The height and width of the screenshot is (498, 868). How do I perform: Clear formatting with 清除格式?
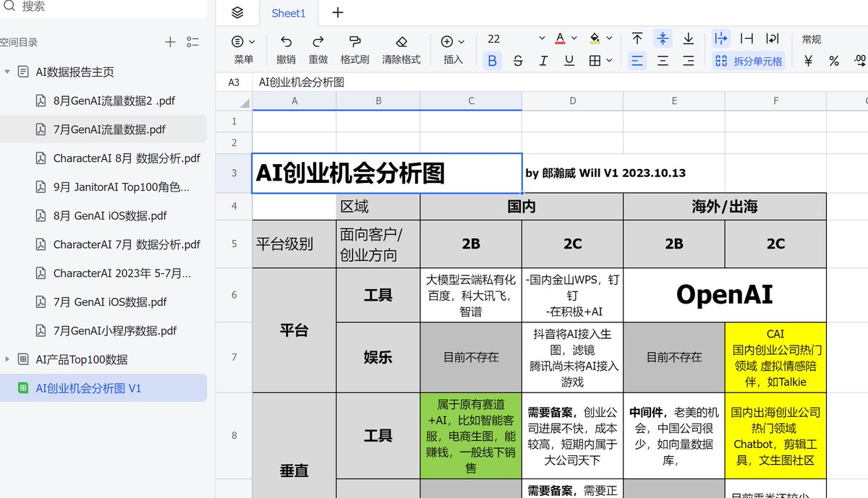[x=401, y=50]
